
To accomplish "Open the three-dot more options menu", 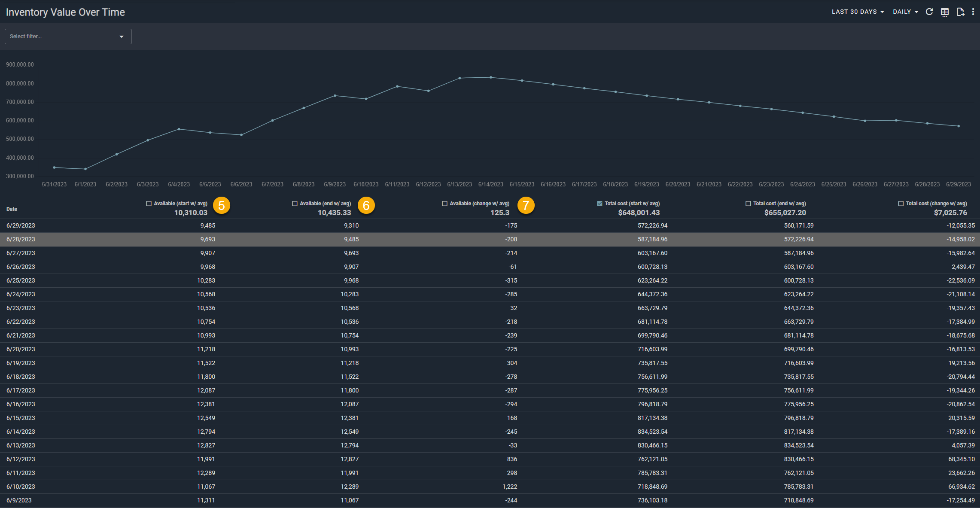I will click(x=973, y=12).
